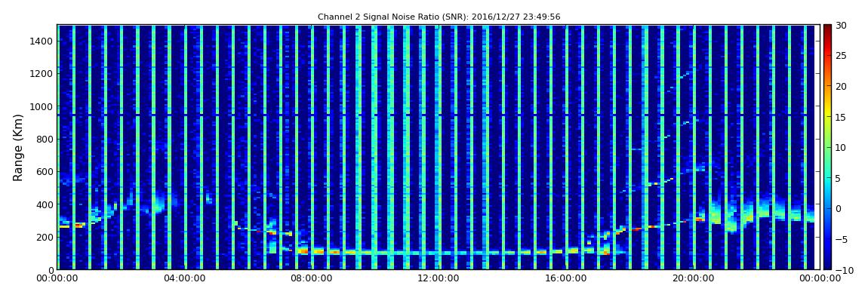Click the colorbar value '5'
The width and height of the screenshot is (868, 307).
[x=839, y=178]
